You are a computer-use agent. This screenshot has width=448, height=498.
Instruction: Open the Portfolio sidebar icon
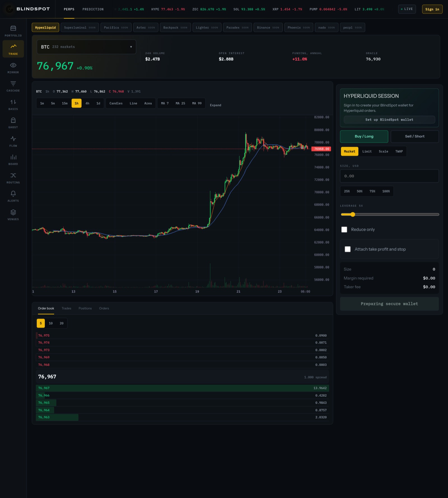(13, 31)
